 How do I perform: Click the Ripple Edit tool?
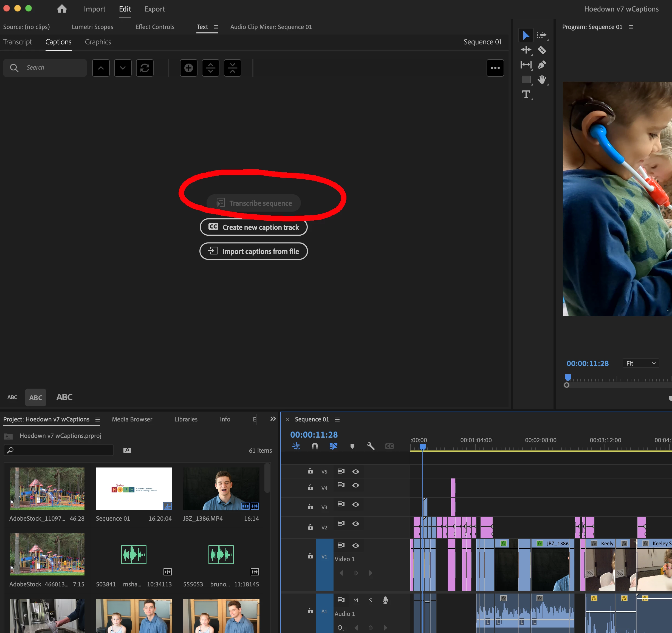(x=526, y=50)
